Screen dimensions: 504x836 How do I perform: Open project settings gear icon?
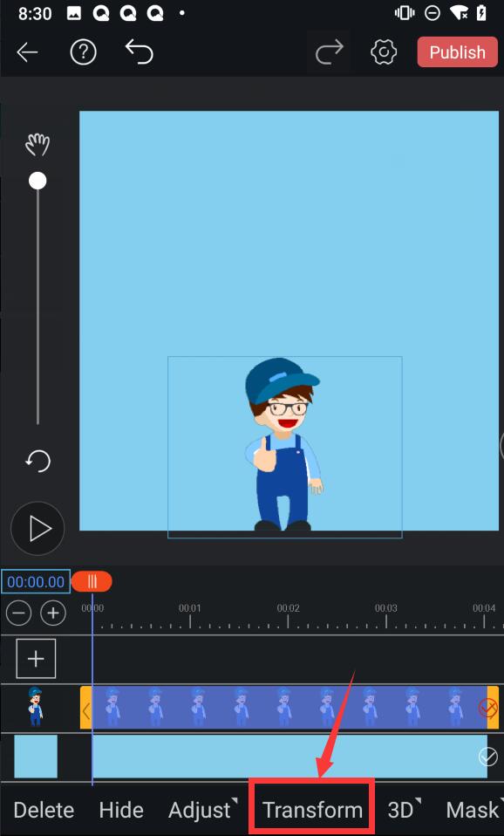click(385, 52)
